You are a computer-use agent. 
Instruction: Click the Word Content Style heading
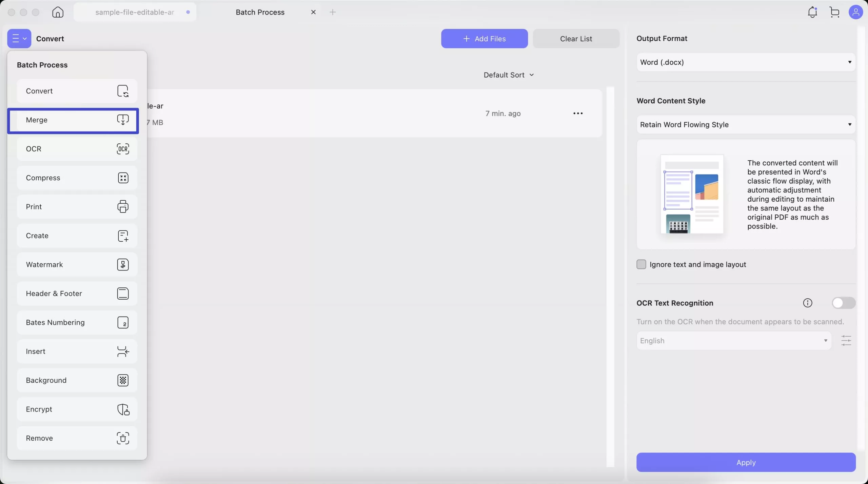point(671,101)
